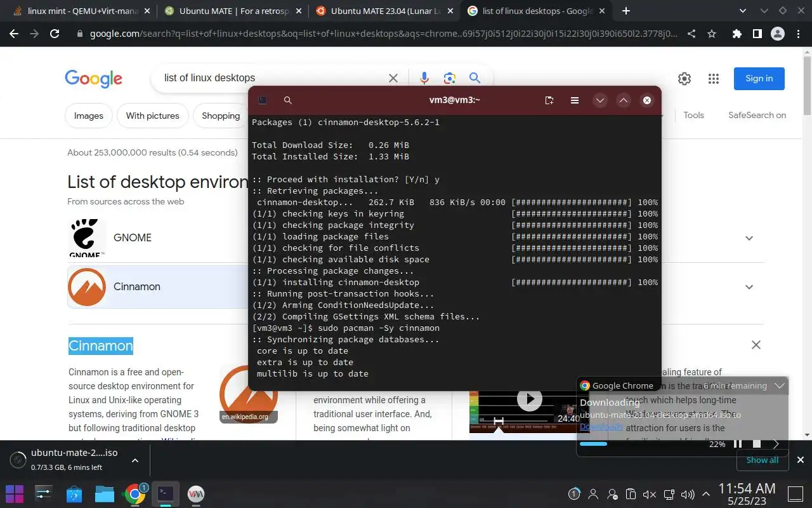Launch the software store from taskbar
The image size is (812, 508).
(x=74, y=493)
